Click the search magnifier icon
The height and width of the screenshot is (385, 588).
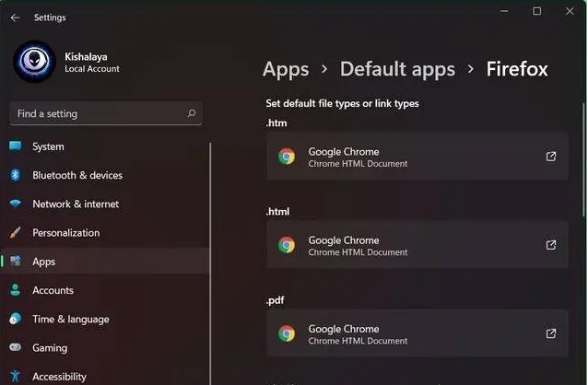click(191, 114)
